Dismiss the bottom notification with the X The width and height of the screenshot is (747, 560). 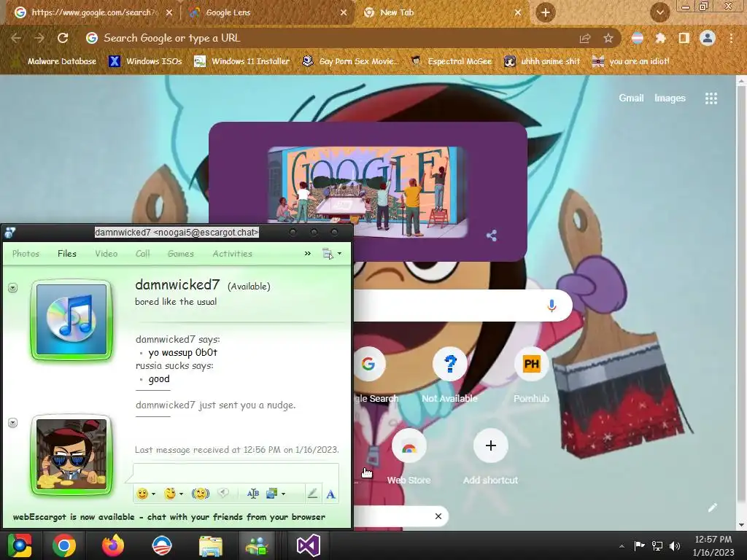tap(438, 516)
